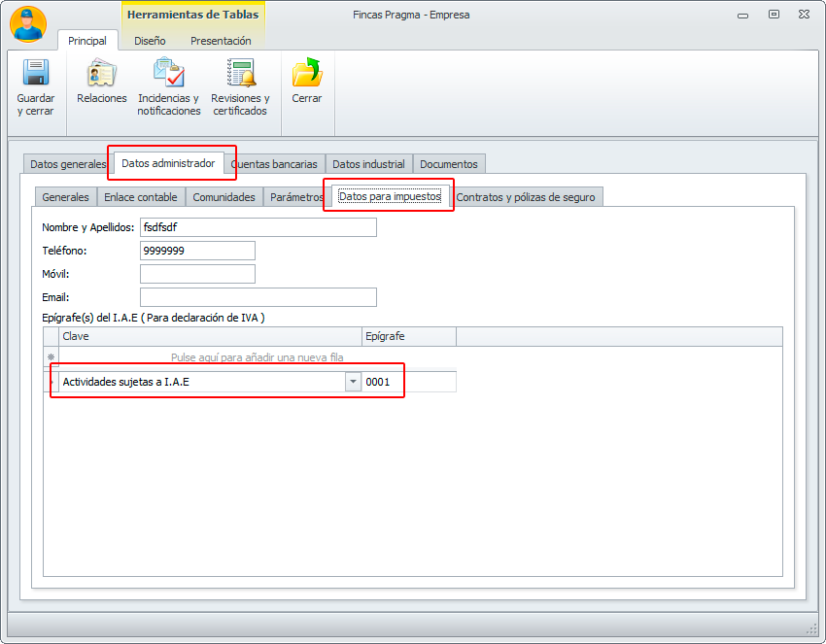Click the Clave column header
The image size is (826, 644).
click(x=210, y=336)
